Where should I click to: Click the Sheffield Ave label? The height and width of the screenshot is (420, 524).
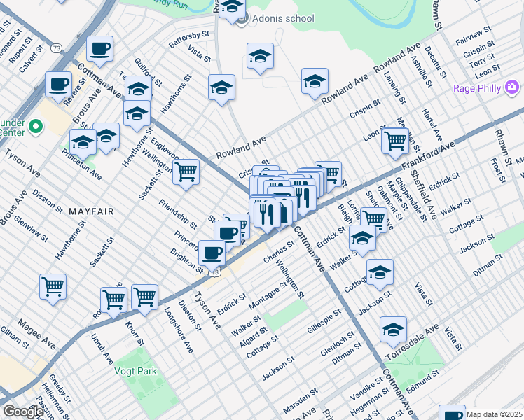(423, 195)
